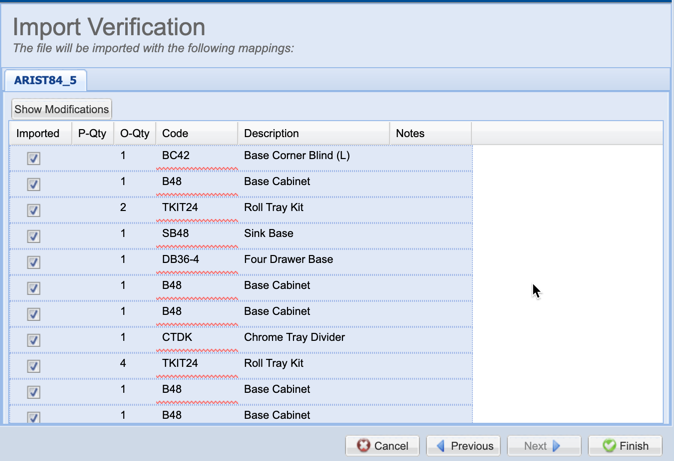Click the Description column header
The height and width of the screenshot is (461, 674).
pyautogui.click(x=313, y=133)
